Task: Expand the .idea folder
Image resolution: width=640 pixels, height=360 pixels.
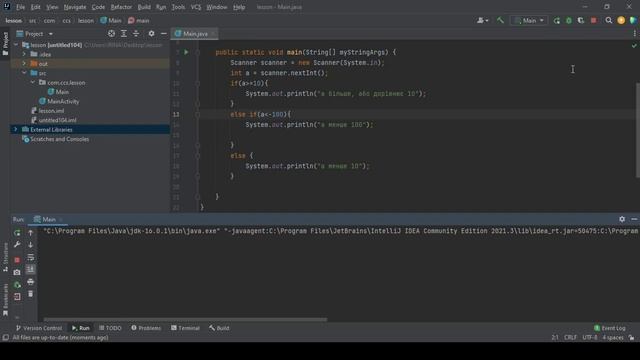Action: (24, 54)
